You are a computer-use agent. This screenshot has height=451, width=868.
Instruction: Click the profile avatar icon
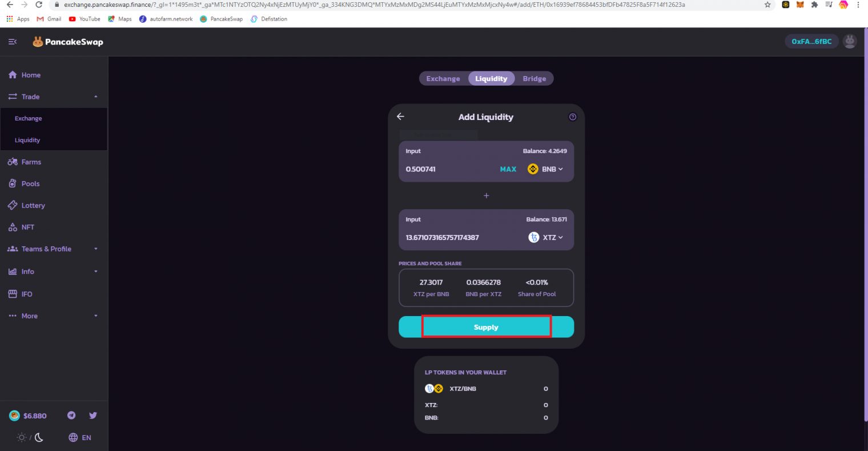click(x=850, y=41)
